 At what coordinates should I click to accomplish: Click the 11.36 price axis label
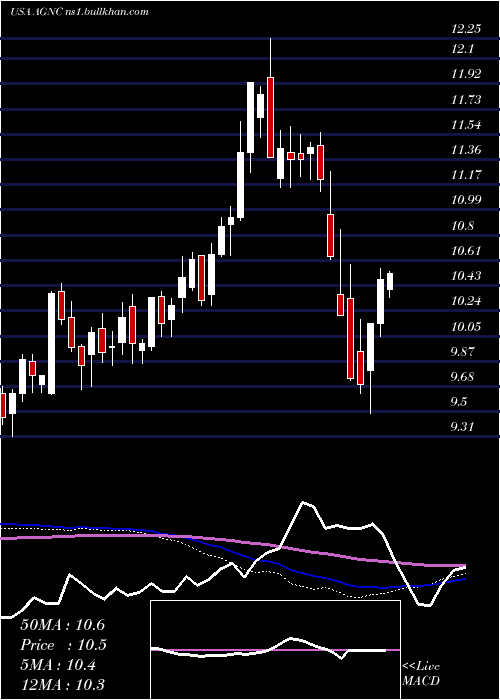466,150
